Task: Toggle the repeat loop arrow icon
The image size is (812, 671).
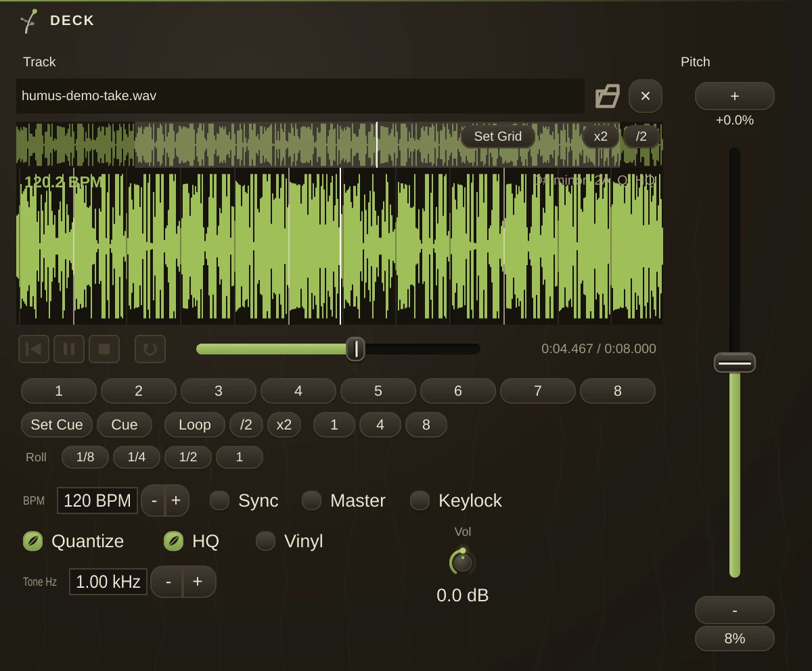Action: (x=150, y=349)
